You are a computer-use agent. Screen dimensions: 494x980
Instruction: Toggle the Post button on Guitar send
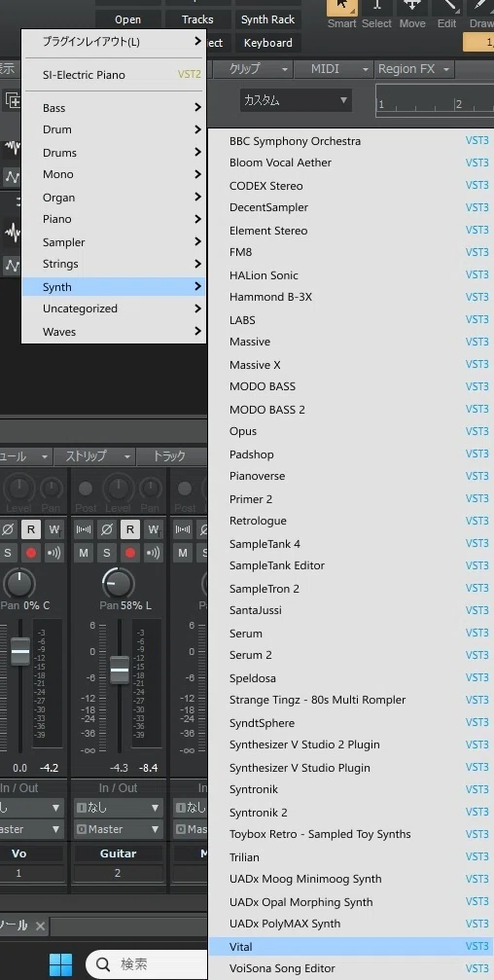86,490
